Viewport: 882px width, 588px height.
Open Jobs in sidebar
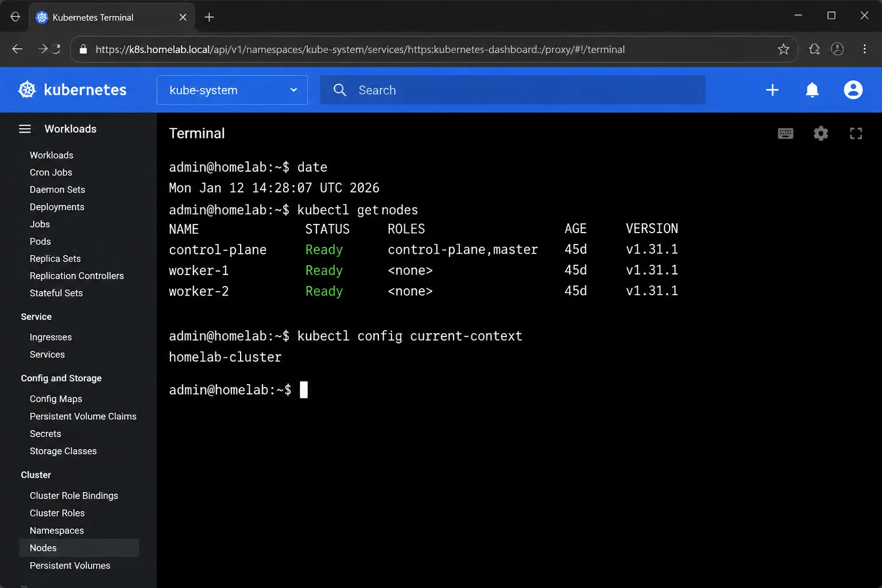(40, 224)
